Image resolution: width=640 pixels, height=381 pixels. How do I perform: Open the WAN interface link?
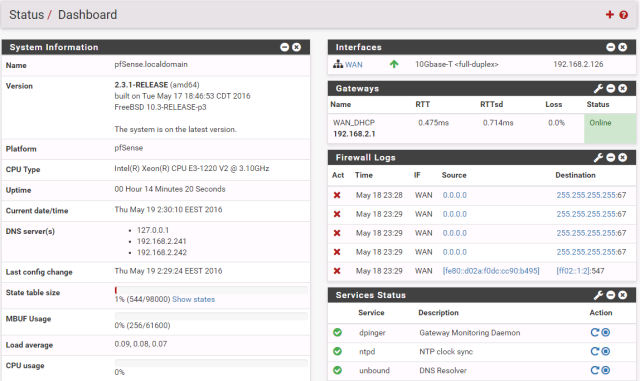[353, 65]
